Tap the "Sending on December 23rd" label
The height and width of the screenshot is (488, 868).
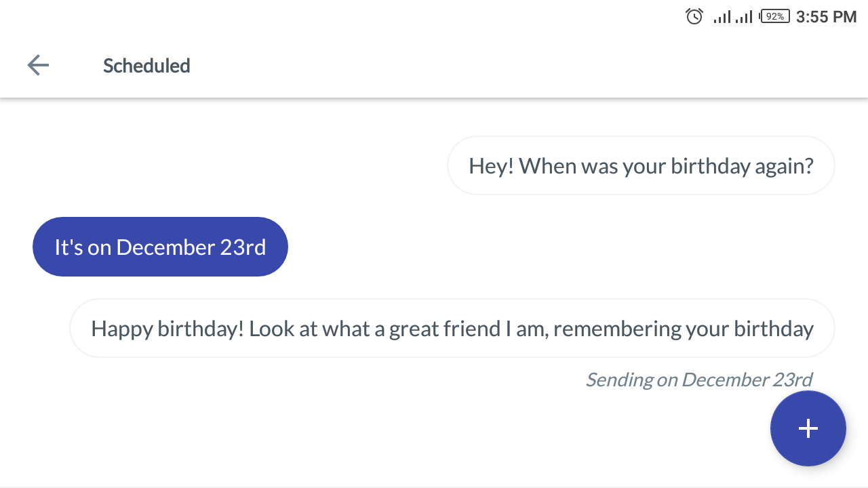[698, 380]
